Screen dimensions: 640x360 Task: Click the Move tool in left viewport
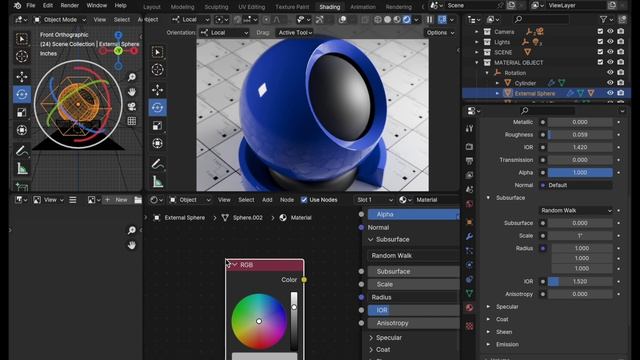click(x=22, y=76)
